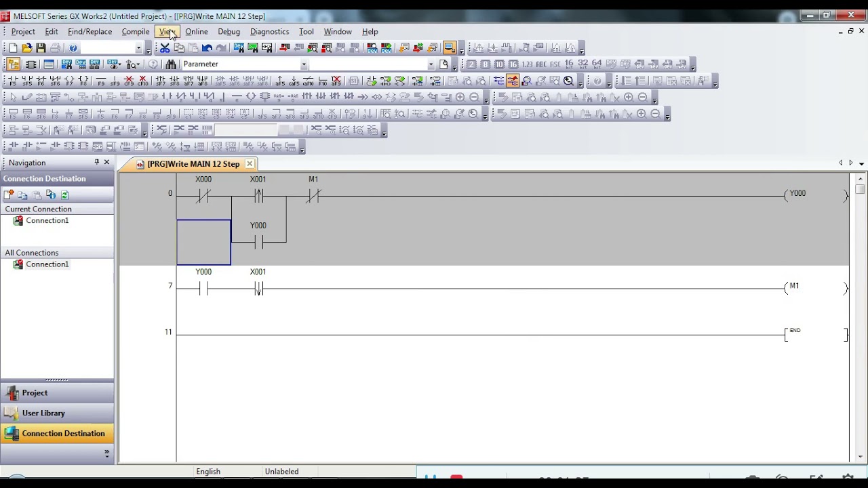
Task: Toggle the ASC display format
Action: pyautogui.click(x=555, y=64)
